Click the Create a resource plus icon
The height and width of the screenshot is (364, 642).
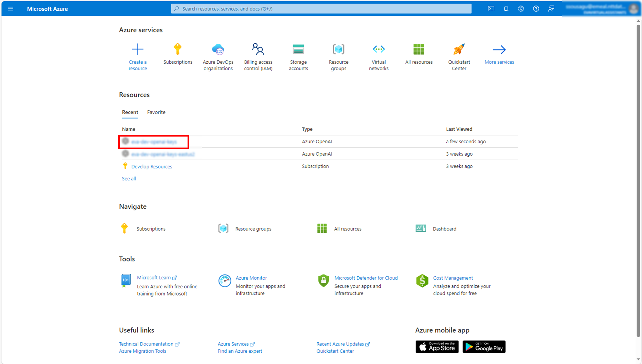tap(138, 49)
